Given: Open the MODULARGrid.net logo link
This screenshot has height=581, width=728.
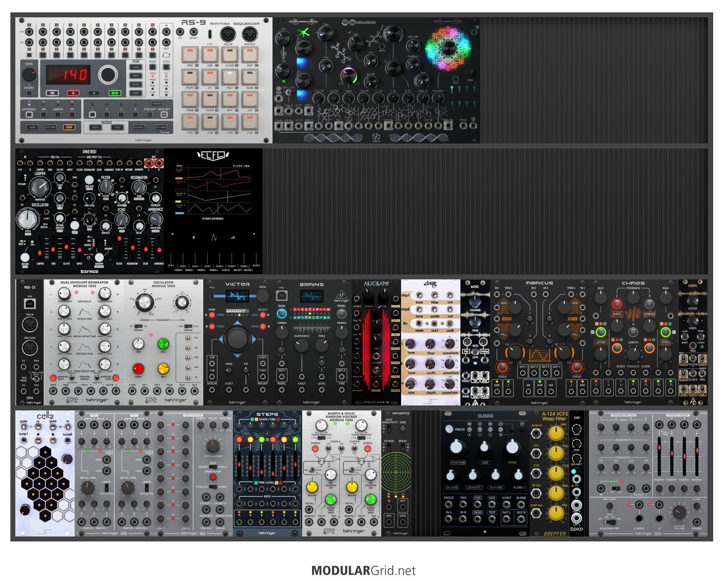Looking at the screenshot, I should coord(364,571).
